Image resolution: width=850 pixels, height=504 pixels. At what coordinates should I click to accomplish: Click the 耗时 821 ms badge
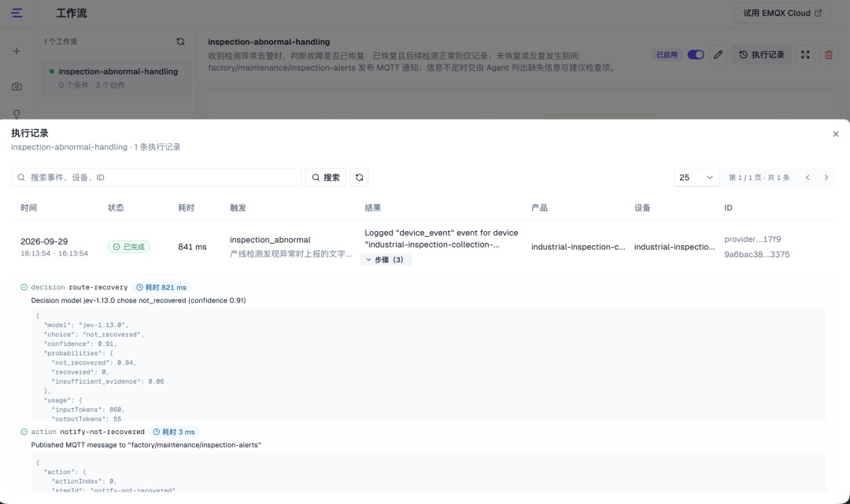pyautogui.click(x=161, y=288)
